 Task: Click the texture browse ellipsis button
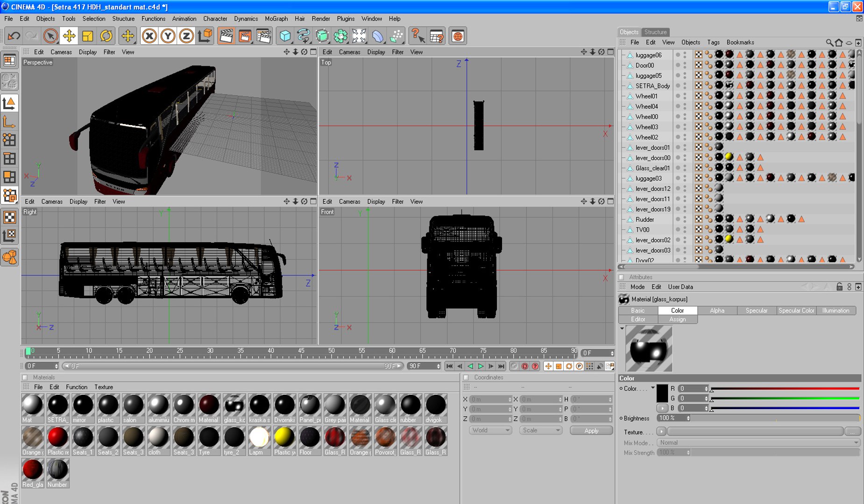(853, 432)
